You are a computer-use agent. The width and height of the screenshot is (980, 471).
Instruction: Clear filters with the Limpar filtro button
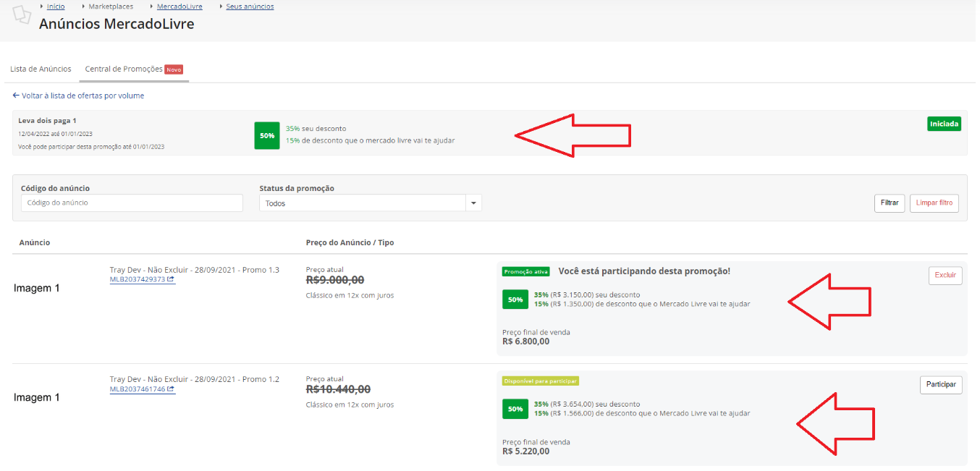(x=934, y=203)
